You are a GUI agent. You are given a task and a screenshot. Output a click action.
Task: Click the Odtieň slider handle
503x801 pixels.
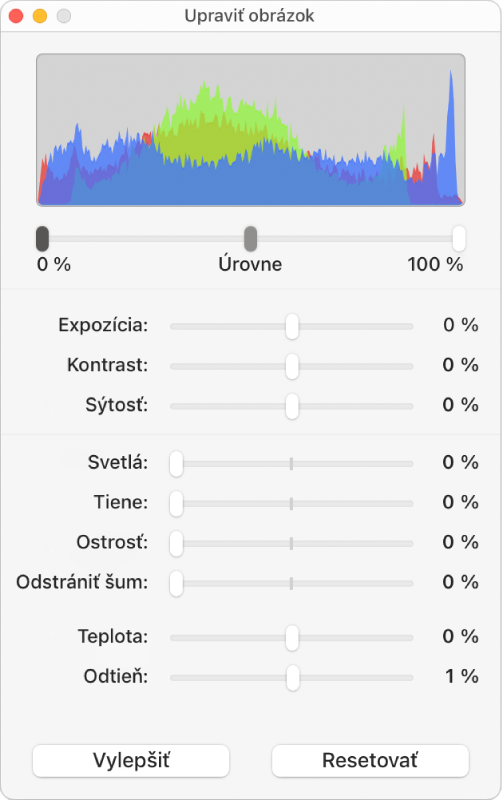(293, 677)
